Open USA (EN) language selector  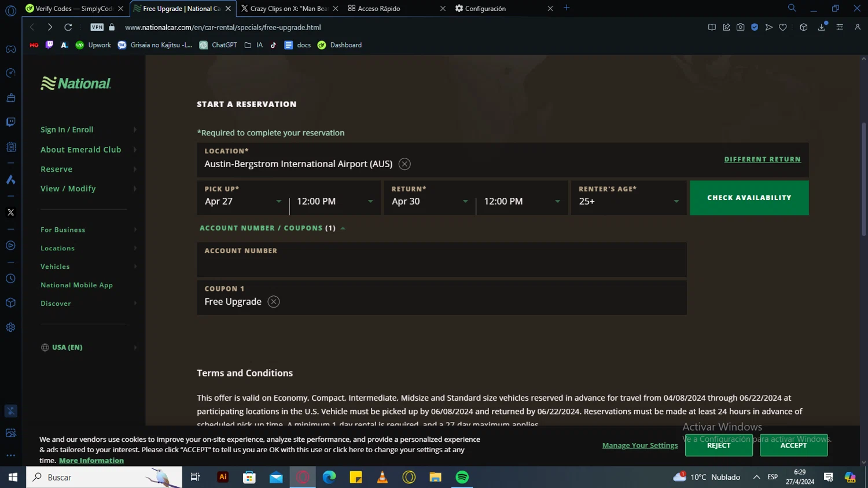[89, 347]
